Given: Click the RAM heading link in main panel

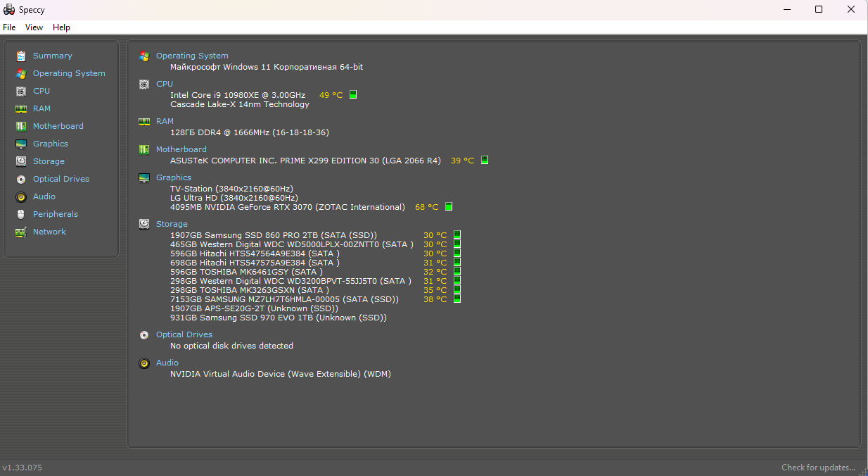Looking at the screenshot, I should [x=165, y=121].
